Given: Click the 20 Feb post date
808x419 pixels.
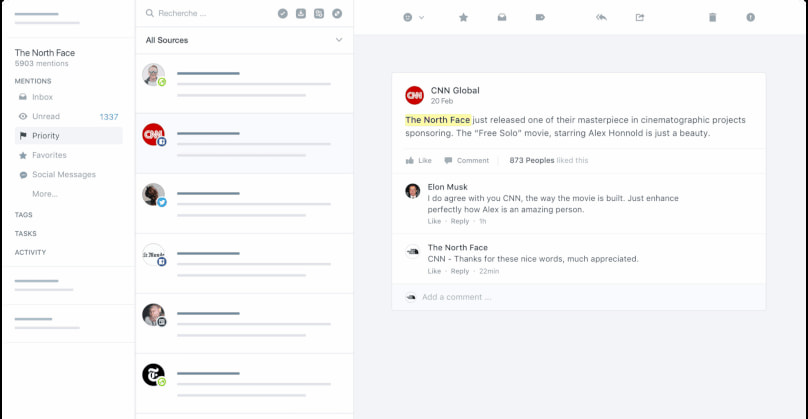Looking at the screenshot, I should pyautogui.click(x=442, y=101).
